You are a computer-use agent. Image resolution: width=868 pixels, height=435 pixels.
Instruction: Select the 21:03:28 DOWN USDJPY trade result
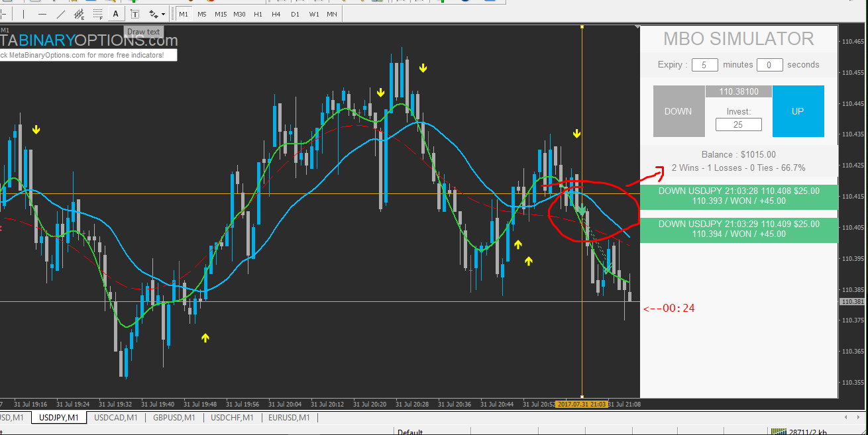point(739,196)
